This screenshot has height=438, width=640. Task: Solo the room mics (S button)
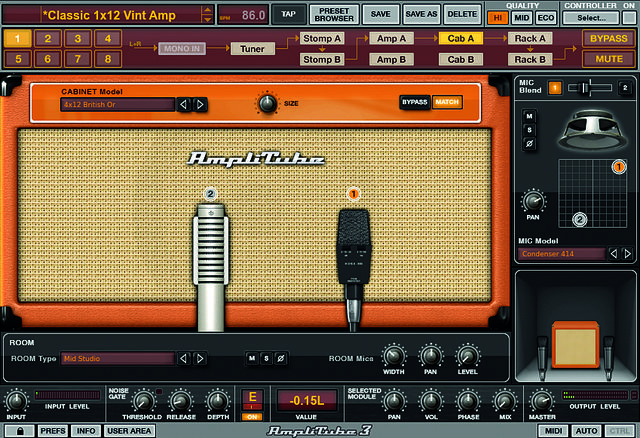coord(267,358)
